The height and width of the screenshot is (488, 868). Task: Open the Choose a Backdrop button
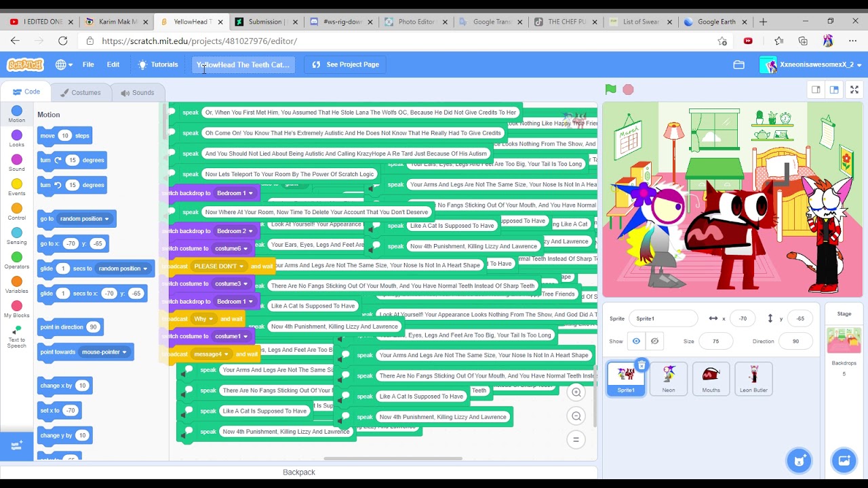pos(844,461)
